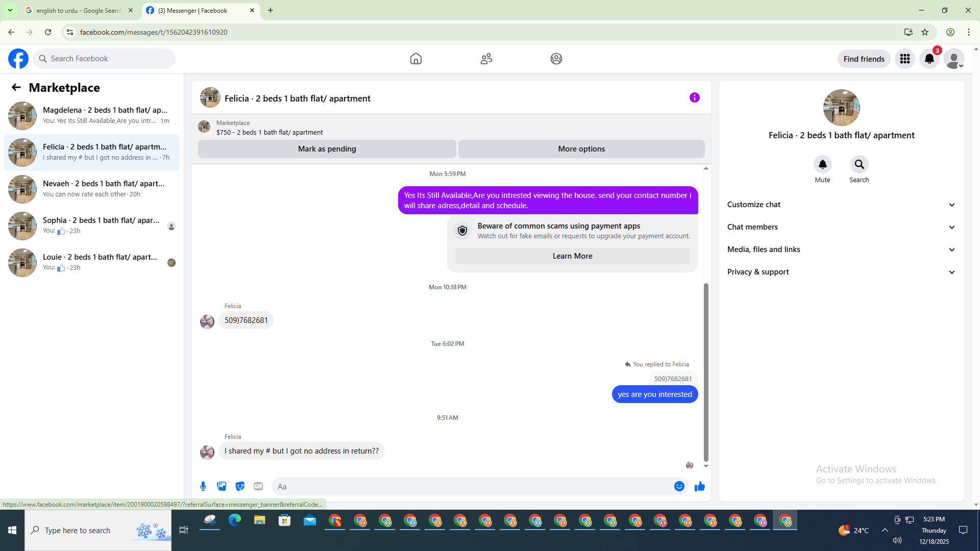Open the Chrome three-dot menu

969,32
